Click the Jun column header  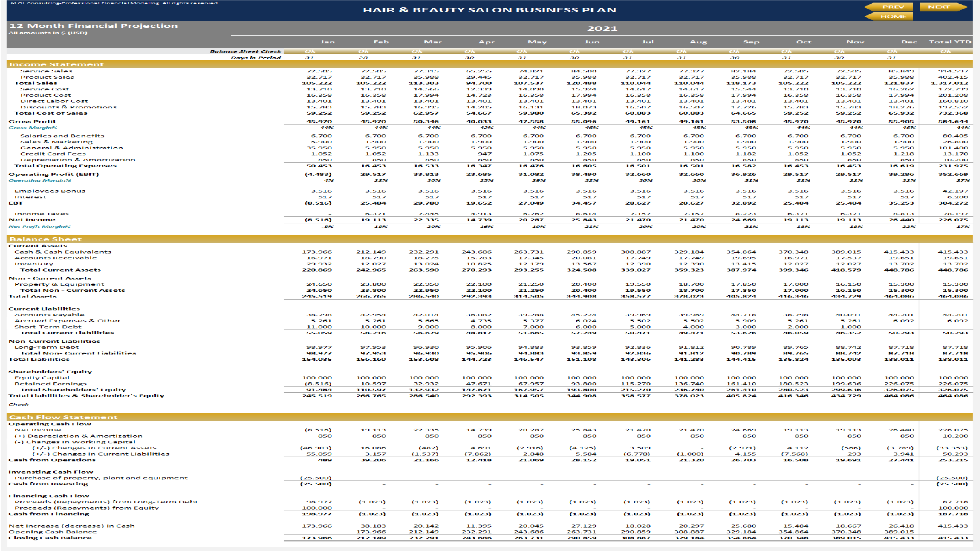click(592, 42)
